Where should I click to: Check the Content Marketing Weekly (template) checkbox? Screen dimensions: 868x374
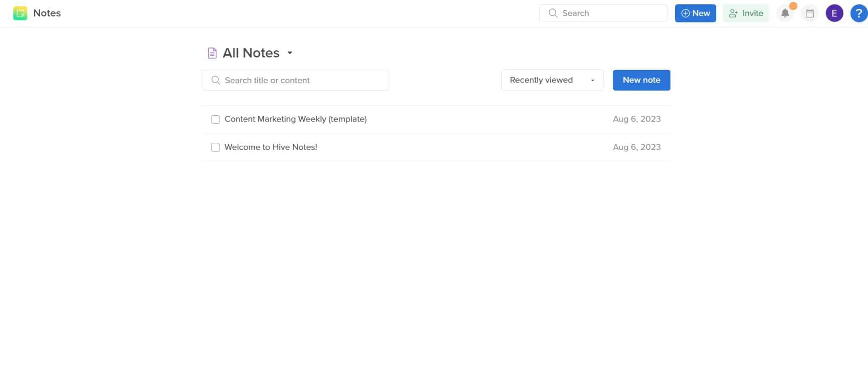215,119
